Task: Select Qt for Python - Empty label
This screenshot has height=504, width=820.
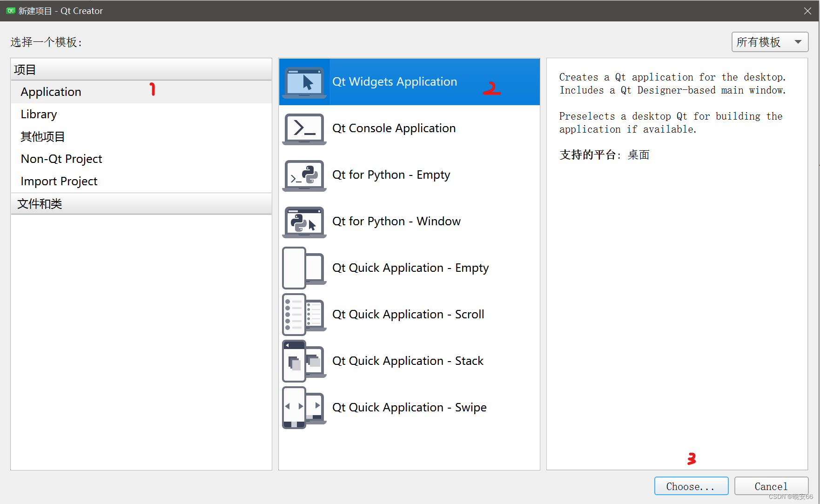Action: click(391, 175)
